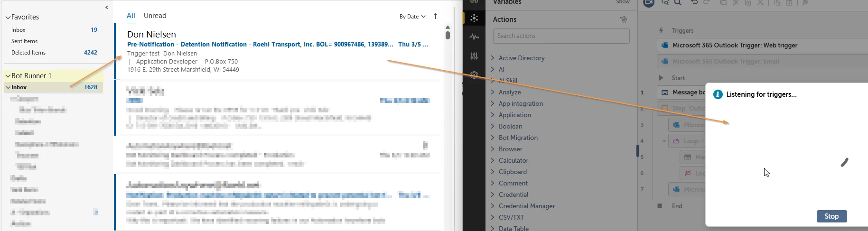The width and height of the screenshot is (868, 231).
Task: Click the find-in-bot icon in the editor toolbar
Action: click(x=665, y=2)
